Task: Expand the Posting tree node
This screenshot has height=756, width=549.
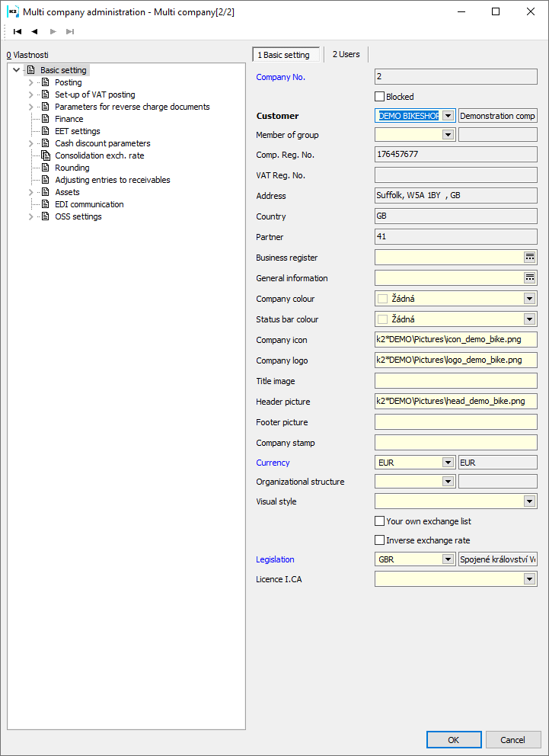Action: point(30,82)
